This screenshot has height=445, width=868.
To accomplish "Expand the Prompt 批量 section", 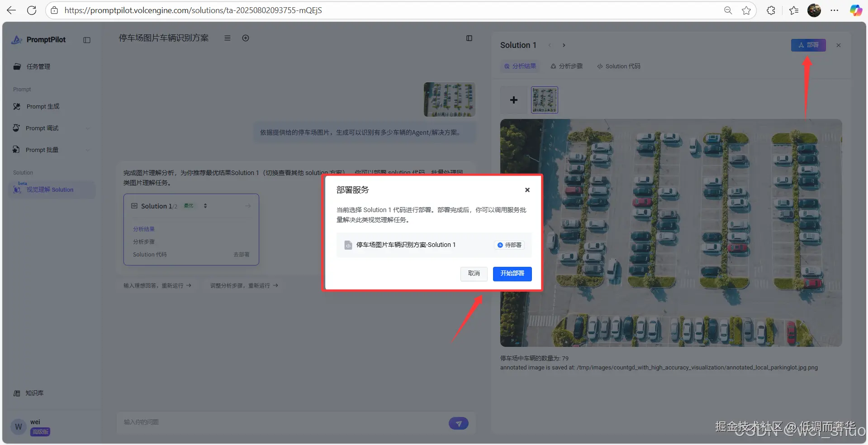I will click(87, 150).
